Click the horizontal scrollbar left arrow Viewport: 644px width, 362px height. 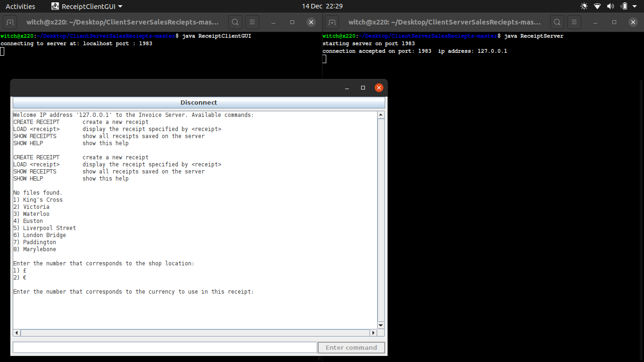tap(17, 332)
